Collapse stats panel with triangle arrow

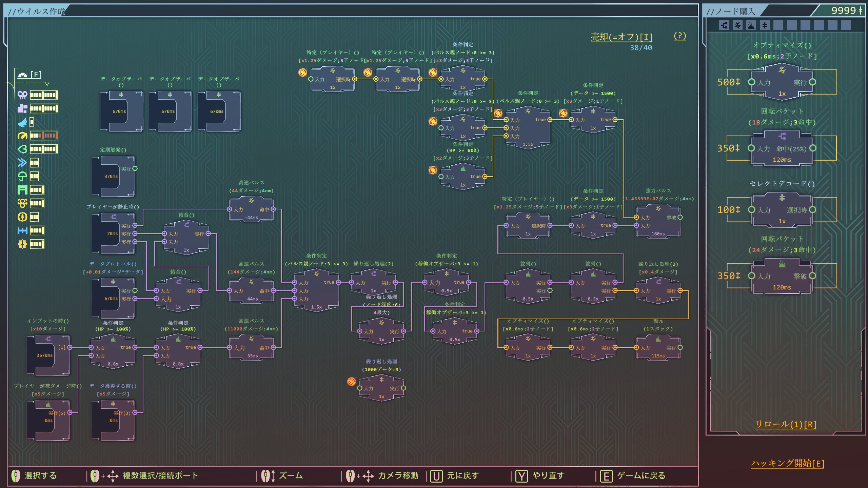tap(47, 83)
